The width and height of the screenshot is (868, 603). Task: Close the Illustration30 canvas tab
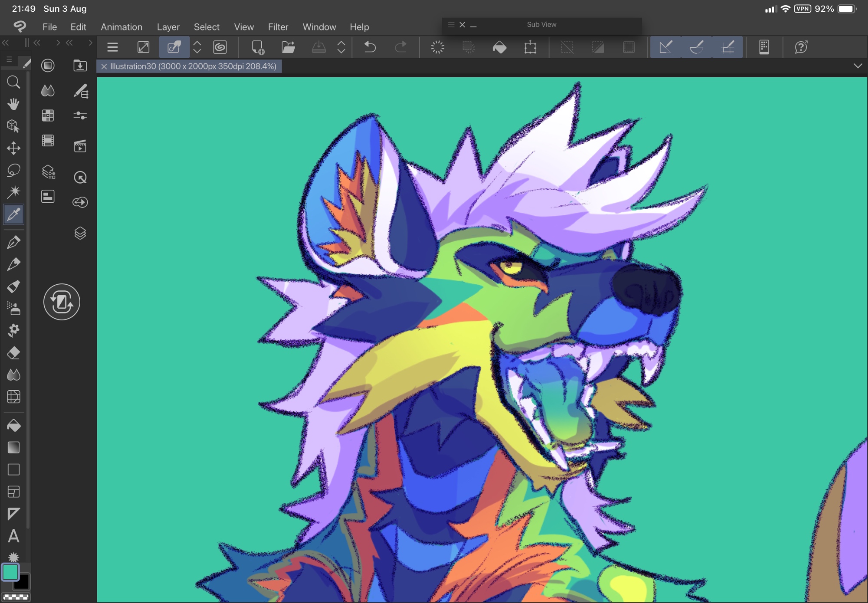pos(104,66)
